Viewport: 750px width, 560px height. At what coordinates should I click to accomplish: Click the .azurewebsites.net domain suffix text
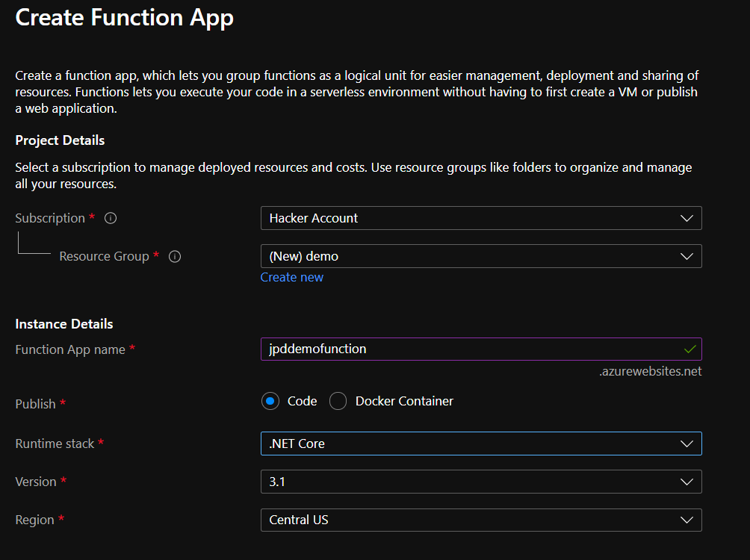[650, 371]
